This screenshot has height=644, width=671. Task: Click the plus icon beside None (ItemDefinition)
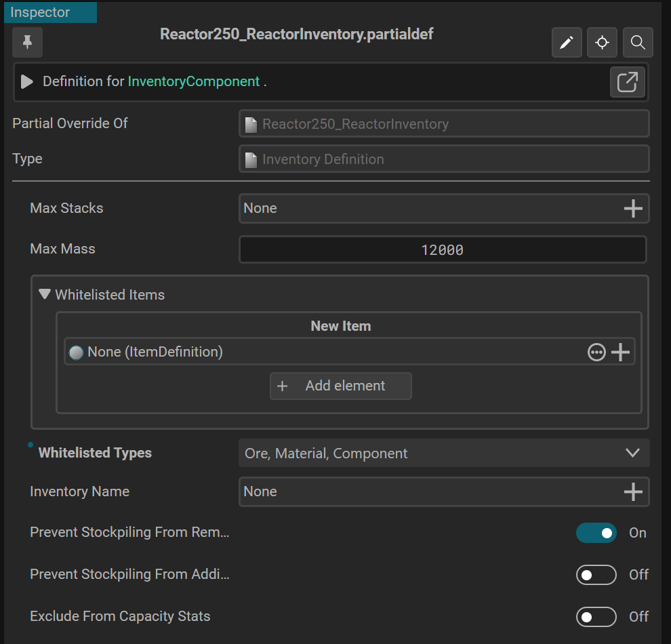point(621,352)
